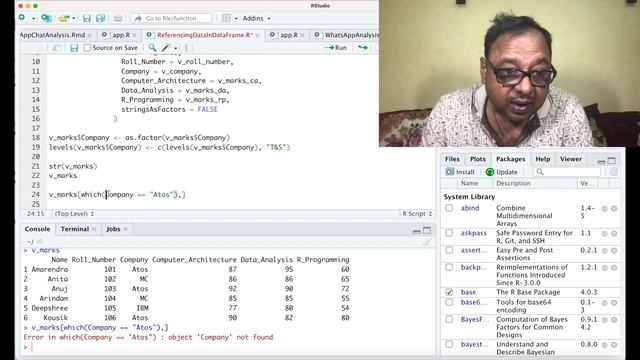This screenshot has height=360, width=640.
Task: Clear console with broom icon
Action: coord(427,242)
